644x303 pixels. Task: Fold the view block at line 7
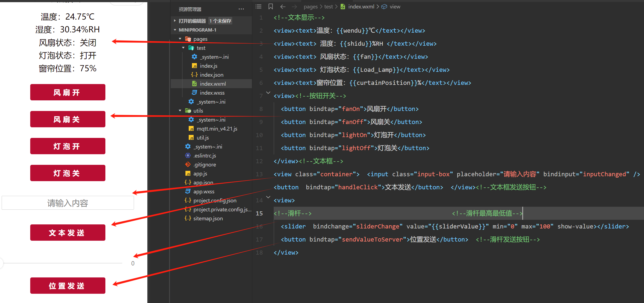click(x=268, y=93)
